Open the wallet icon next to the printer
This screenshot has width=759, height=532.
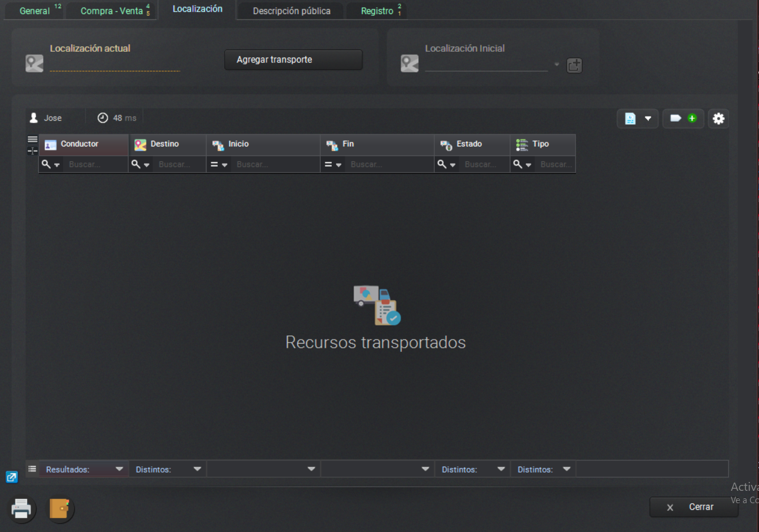[59, 510]
